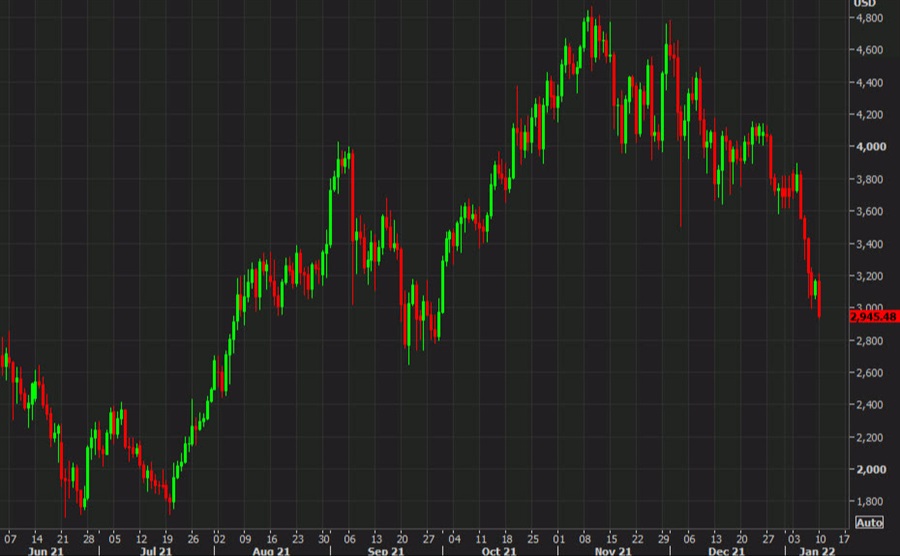Click the 4,800 price axis label
The width and height of the screenshot is (900, 556).
click(866, 18)
